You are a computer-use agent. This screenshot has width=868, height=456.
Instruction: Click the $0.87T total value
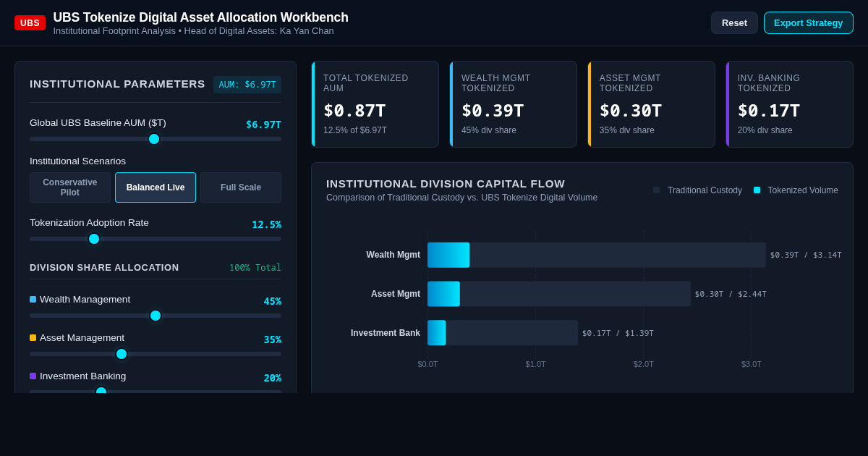pos(354,111)
